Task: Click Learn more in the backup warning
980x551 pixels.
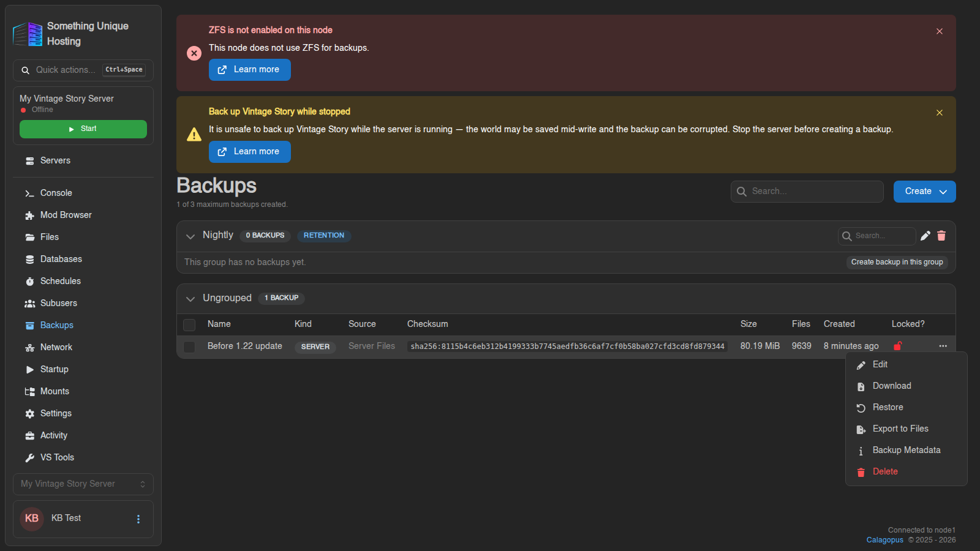Action: tap(250, 152)
